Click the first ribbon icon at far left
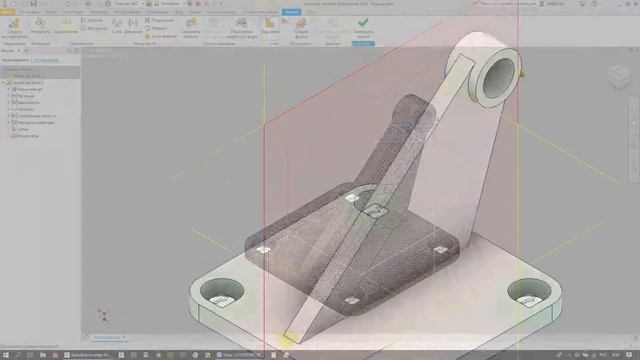640x360 pixels. click(x=14, y=28)
